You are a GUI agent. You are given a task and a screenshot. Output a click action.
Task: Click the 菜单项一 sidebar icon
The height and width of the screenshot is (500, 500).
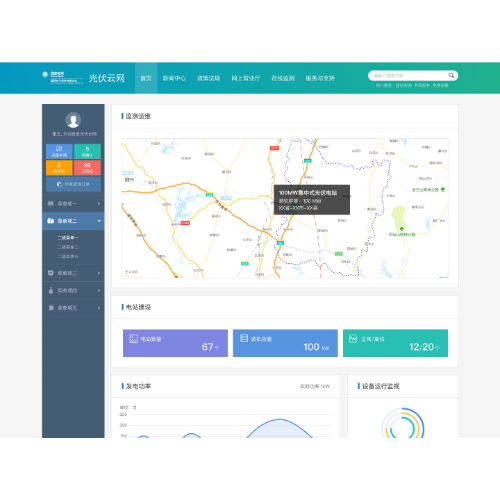click(x=51, y=203)
